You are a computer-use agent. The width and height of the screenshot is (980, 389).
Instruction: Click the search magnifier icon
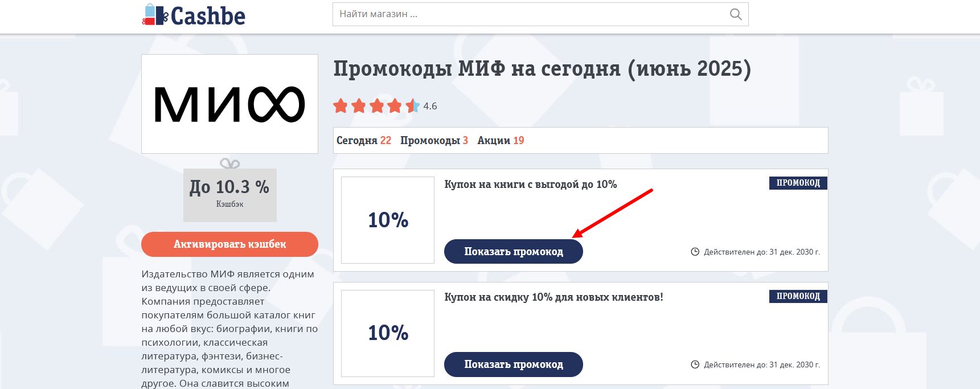click(736, 14)
